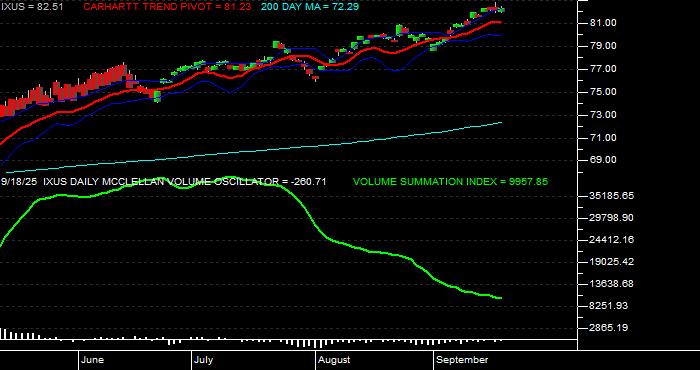Select September on the time axis
This screenshot has width=700, height=370.
462,360
